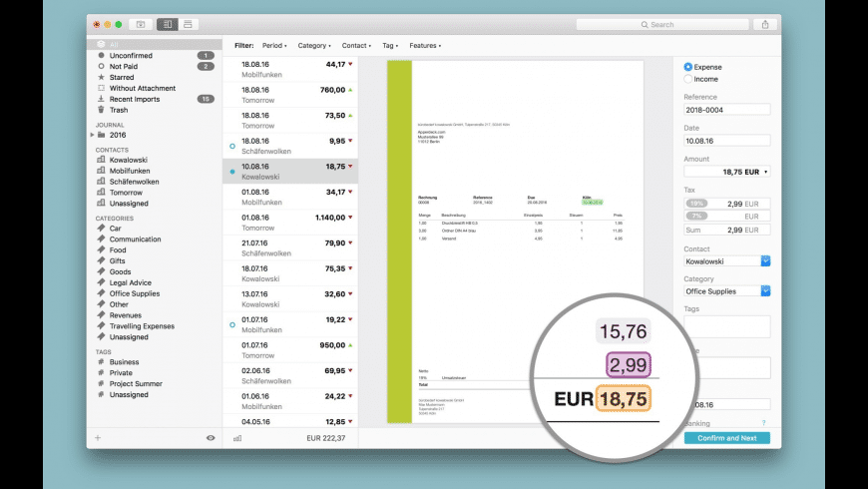
Task: Toggle the eye visibility icon in sidebar
Action: click(211, 438)
